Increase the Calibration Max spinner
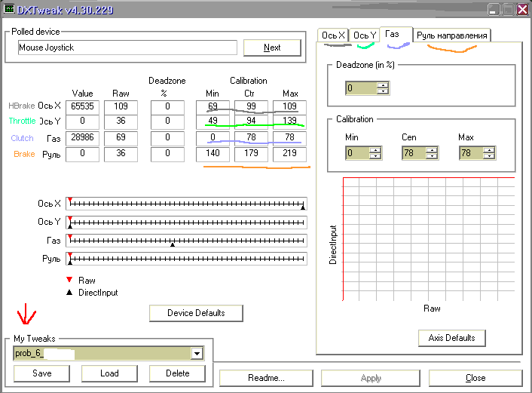 click(x=489, y=150)
